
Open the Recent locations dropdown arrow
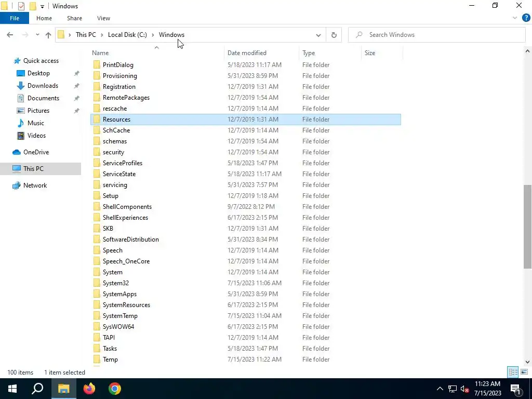37,35
